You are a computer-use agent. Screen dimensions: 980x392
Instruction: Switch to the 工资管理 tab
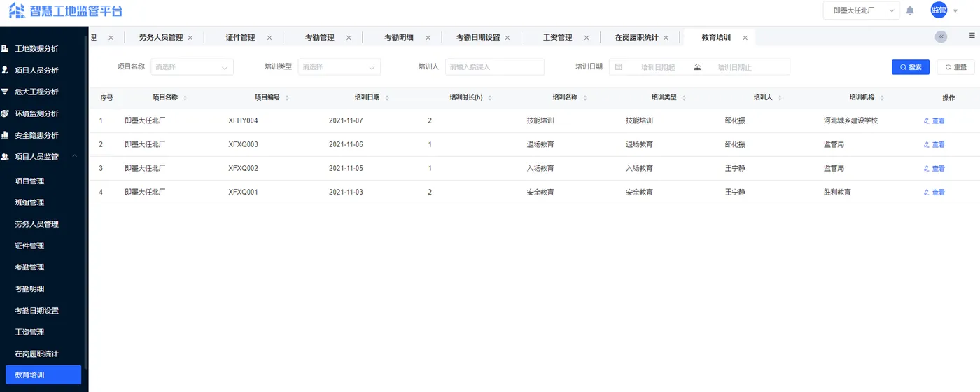click(x=558, y=38)
